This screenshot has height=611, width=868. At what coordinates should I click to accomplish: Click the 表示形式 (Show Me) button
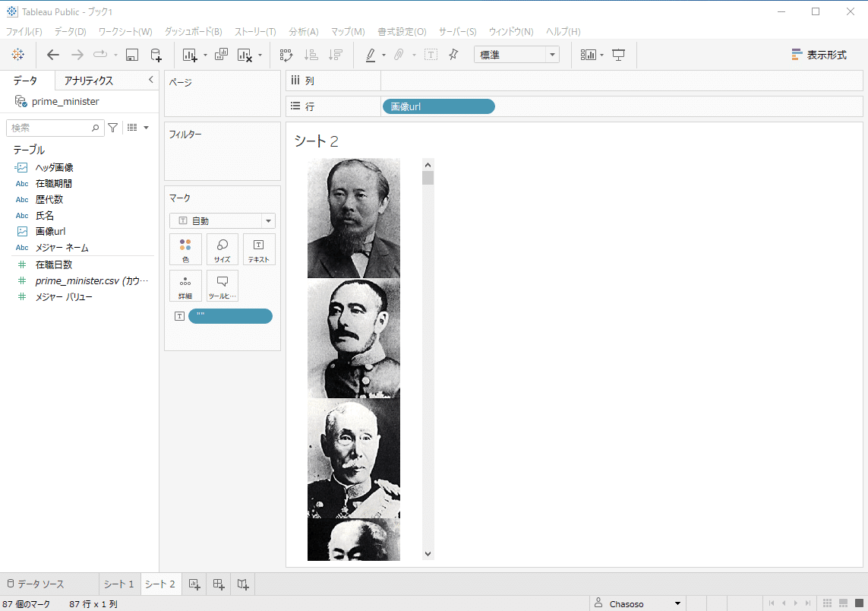click(820, 54)
